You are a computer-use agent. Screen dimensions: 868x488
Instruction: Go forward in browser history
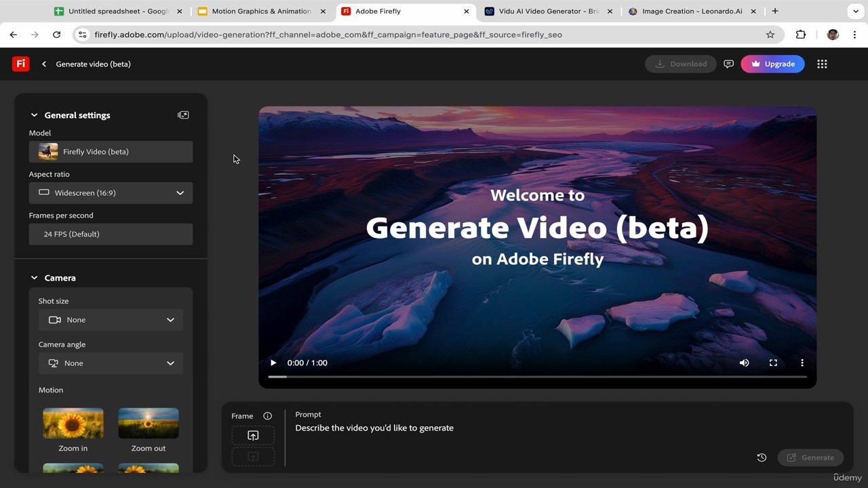35,35
